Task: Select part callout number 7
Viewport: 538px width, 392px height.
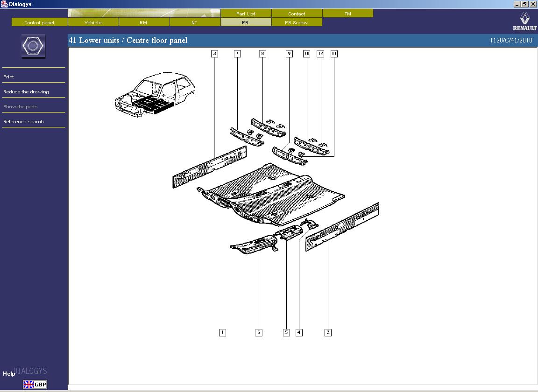Action: (x=237, y=54)
